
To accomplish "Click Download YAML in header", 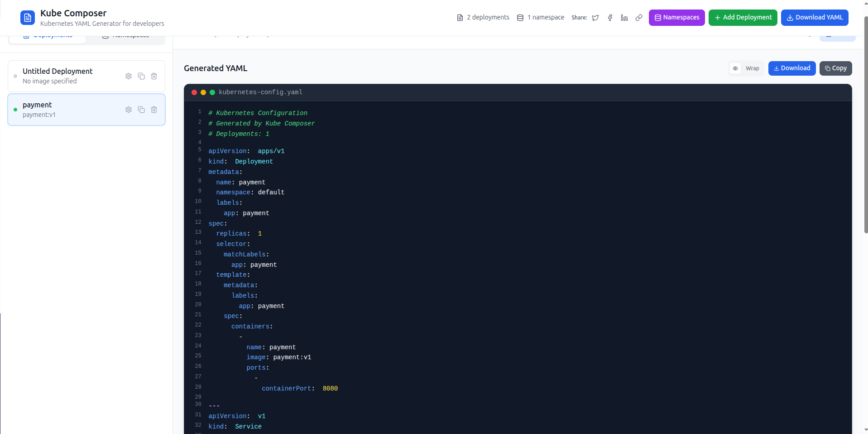I will (x=815, y=18).
